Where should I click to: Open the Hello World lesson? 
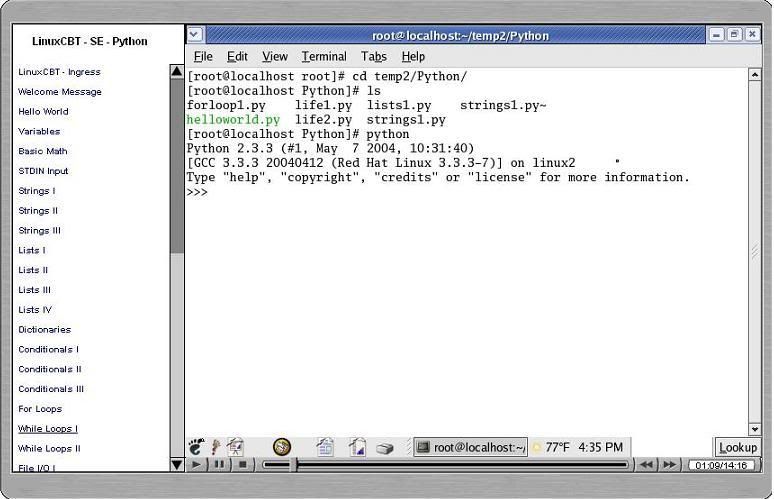[43, 112]
